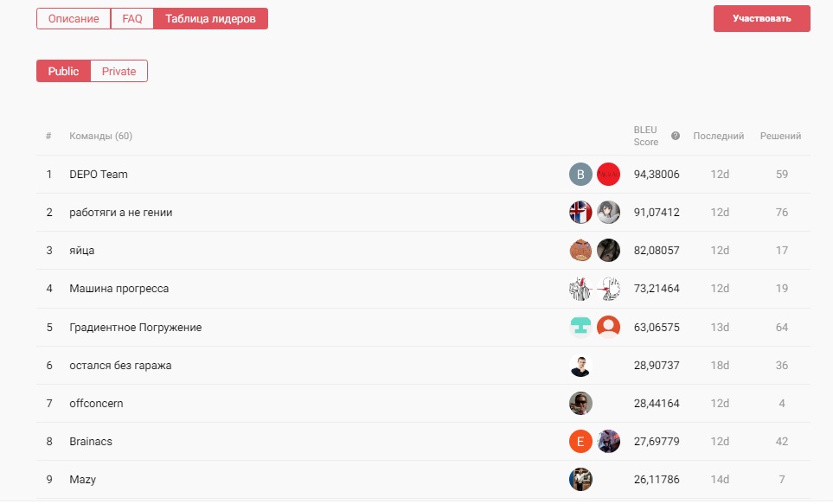
Task: Click the teal avatar of Градиентное Погружение
Action: pyautogui.click(x=580, y=327)
